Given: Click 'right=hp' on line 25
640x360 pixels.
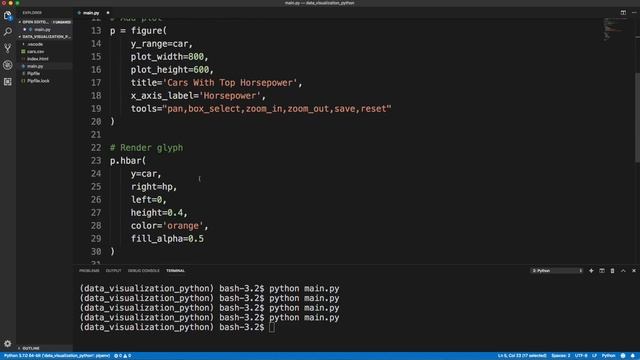Looking at the screenshot, I should pyautogui.click(x=152, y=187).
